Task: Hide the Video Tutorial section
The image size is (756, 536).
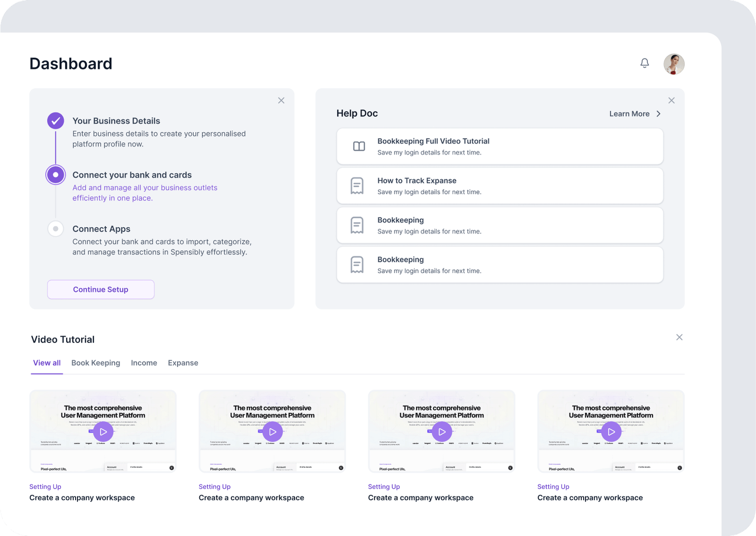Action: coord(679,337)
